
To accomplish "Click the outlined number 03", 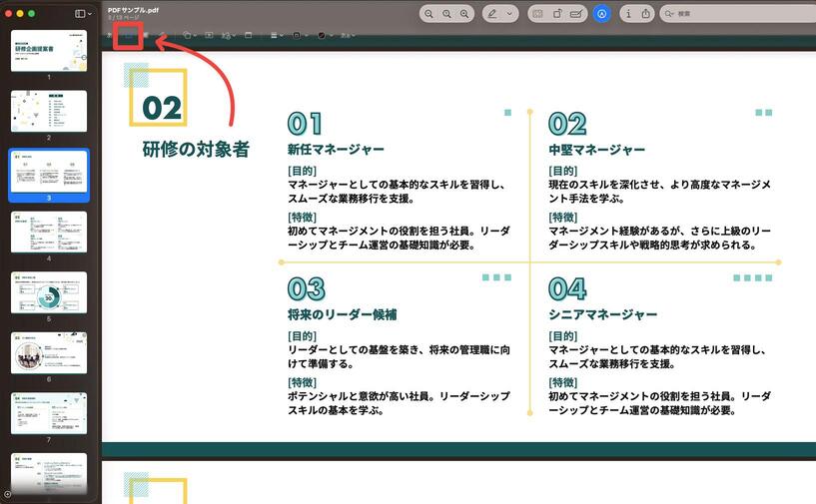I will pos(306,289).
